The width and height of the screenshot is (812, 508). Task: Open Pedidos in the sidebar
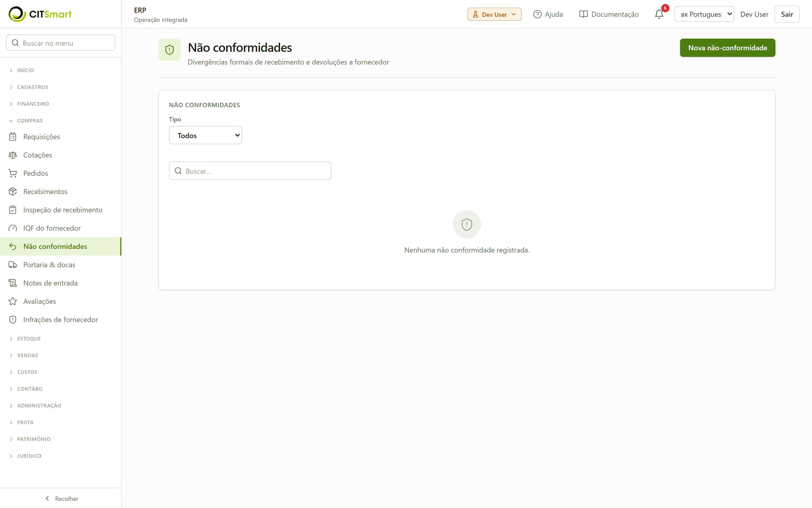[x=61, y=173]
